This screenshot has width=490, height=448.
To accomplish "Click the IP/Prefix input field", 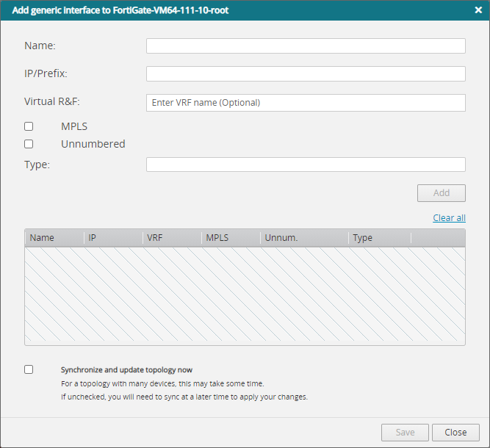I will tap(306, 73).
